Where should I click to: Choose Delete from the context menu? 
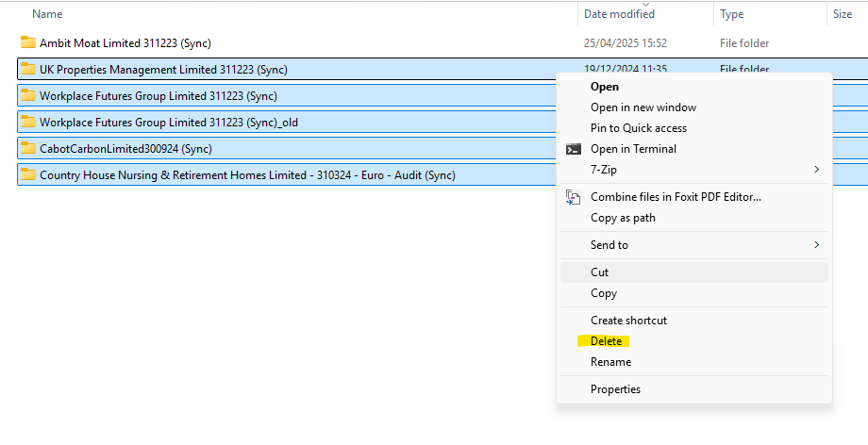point(607,341)
